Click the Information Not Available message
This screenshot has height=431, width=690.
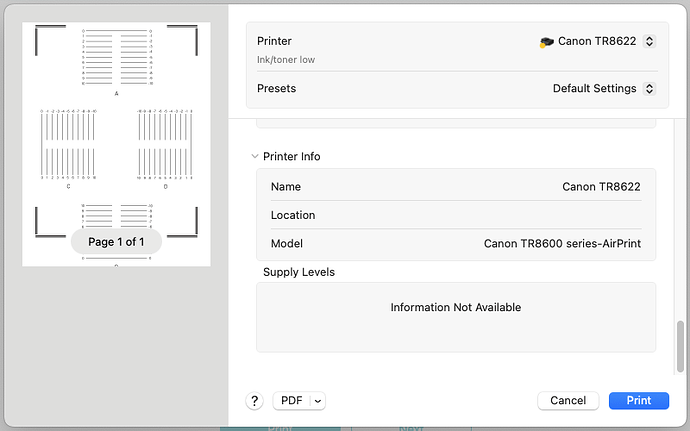point(455,307)
